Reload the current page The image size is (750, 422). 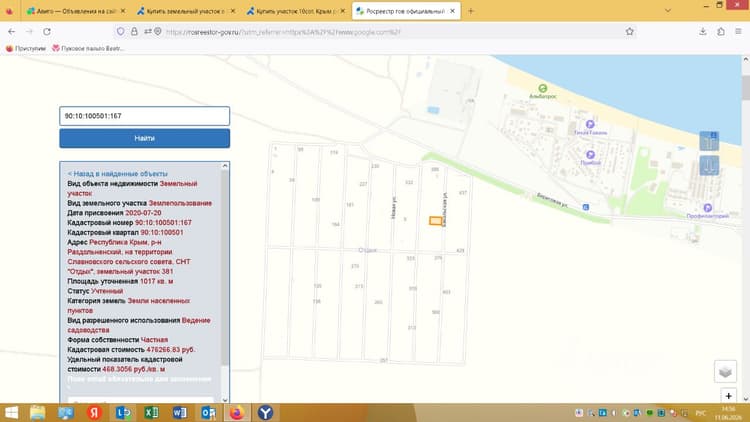tap(47, 32)
